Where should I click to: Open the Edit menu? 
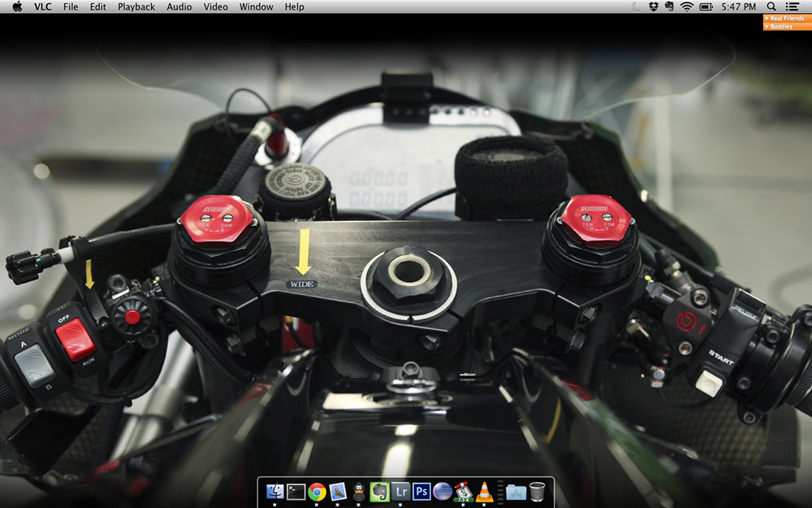98,7
